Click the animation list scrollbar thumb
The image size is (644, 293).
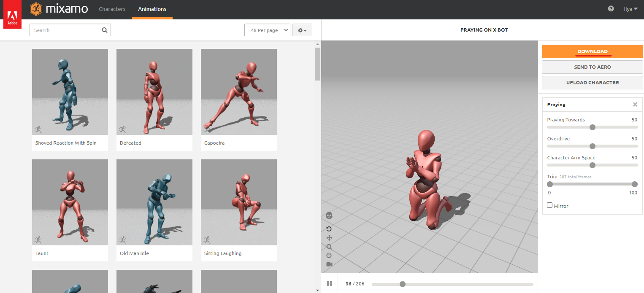click(318, 64)
